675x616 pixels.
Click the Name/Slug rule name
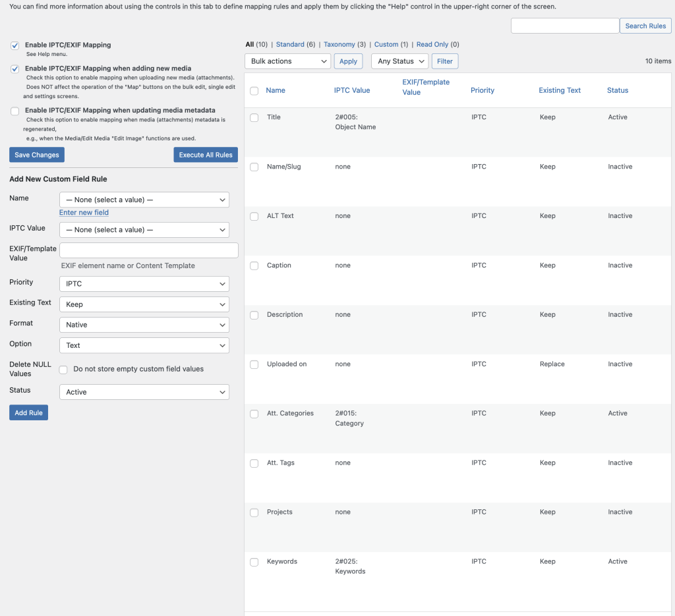coord(283,167)
